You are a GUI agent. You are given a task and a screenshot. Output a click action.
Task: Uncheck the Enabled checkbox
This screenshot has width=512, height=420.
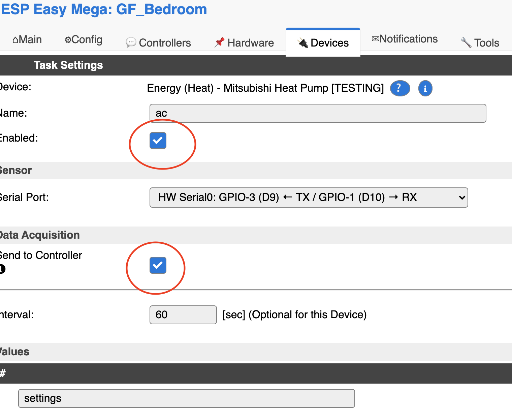[x=158, y=141]
